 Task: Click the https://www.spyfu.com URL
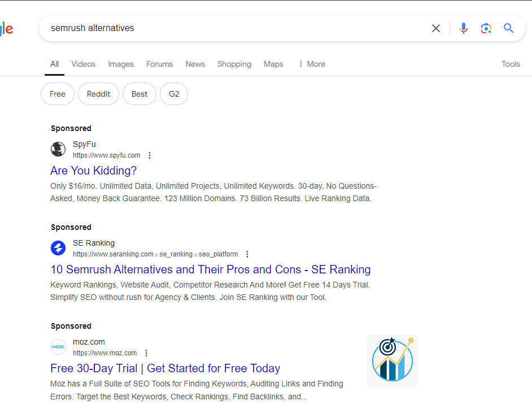pos(107,155)
